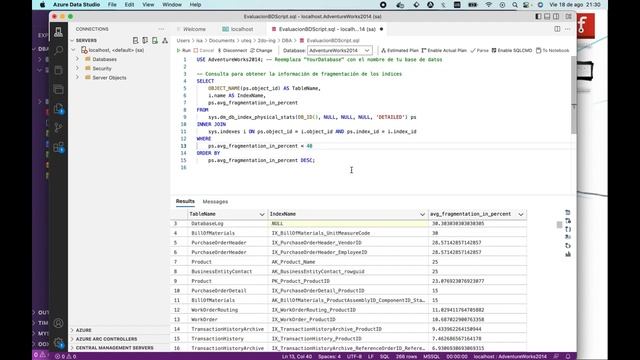
Task: Click the Chart icon in results toolbar
Action: click(568, 254)
